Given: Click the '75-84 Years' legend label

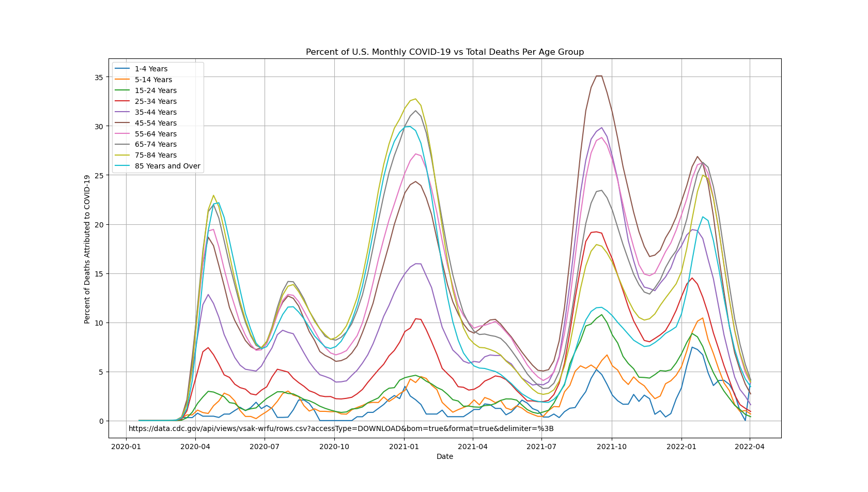Looking at the screenshot, I should [156, 155].
